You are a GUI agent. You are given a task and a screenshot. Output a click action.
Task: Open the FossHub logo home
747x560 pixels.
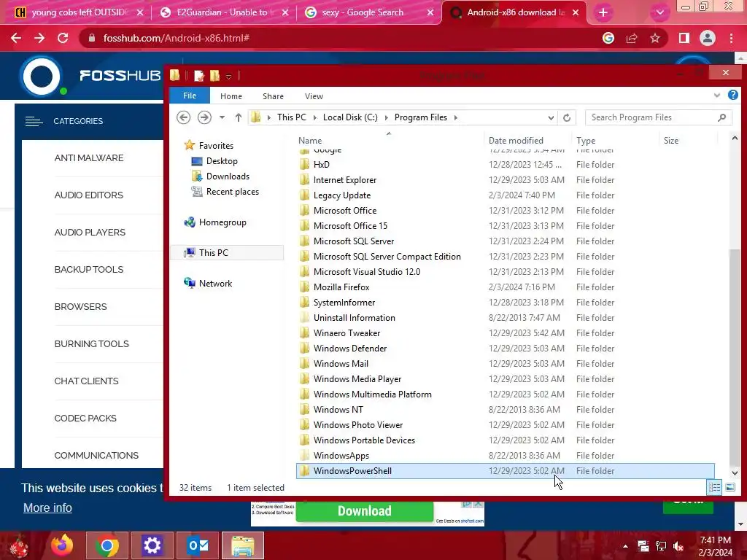tap(90, 76)
